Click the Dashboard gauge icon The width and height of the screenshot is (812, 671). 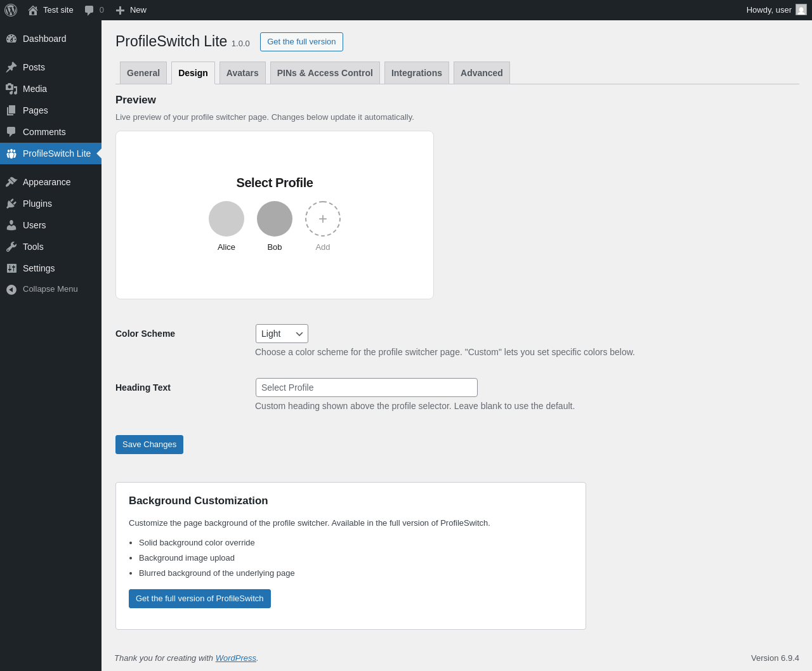pyautogui.click(x=11, y=39)
